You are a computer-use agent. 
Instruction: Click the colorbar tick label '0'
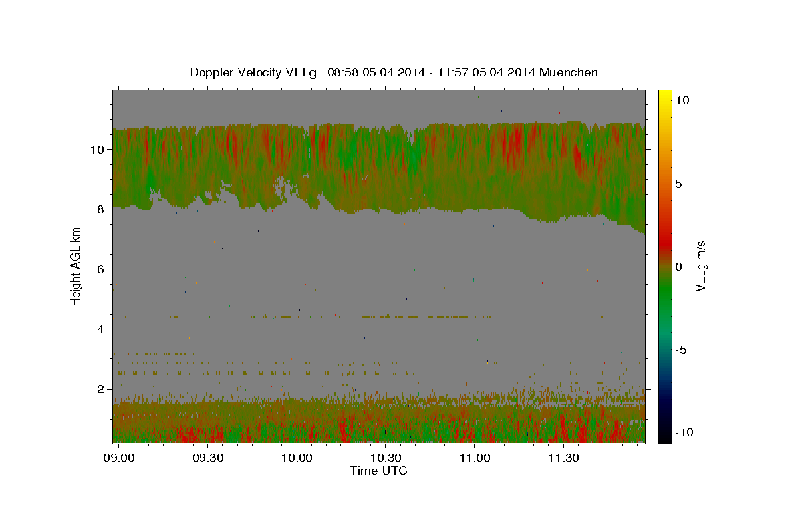[678, 267]
